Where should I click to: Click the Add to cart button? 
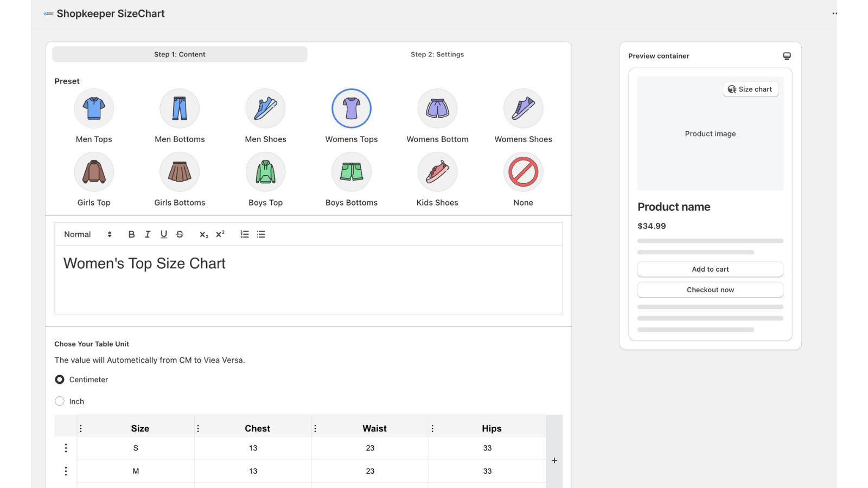coord(710,269)
